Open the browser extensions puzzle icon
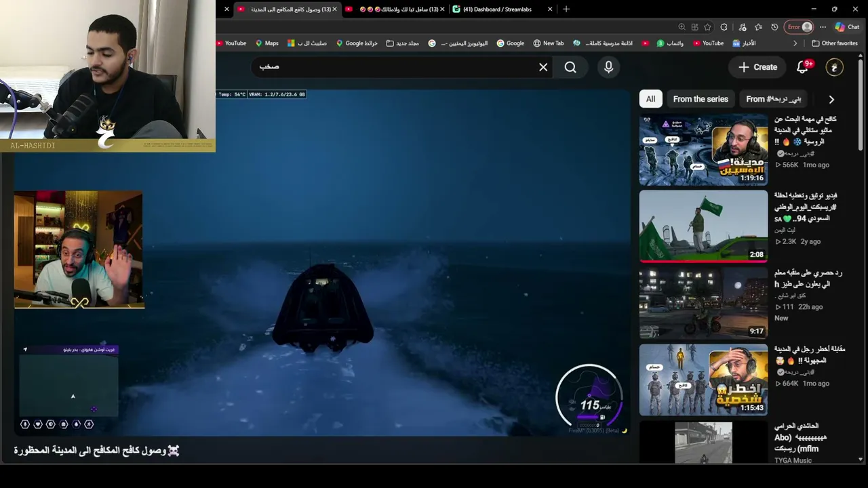 (x=724, y=27)
